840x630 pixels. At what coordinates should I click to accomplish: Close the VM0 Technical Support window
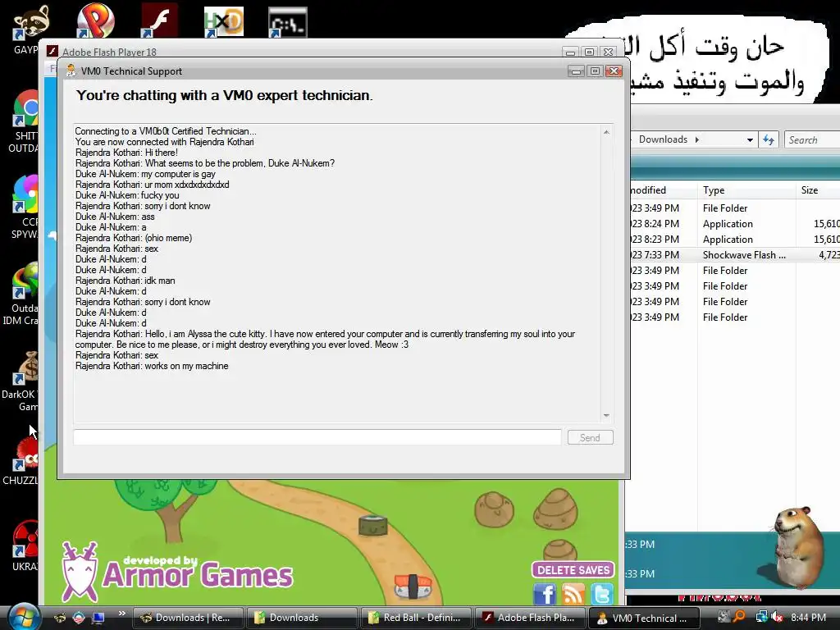[614, 71]
